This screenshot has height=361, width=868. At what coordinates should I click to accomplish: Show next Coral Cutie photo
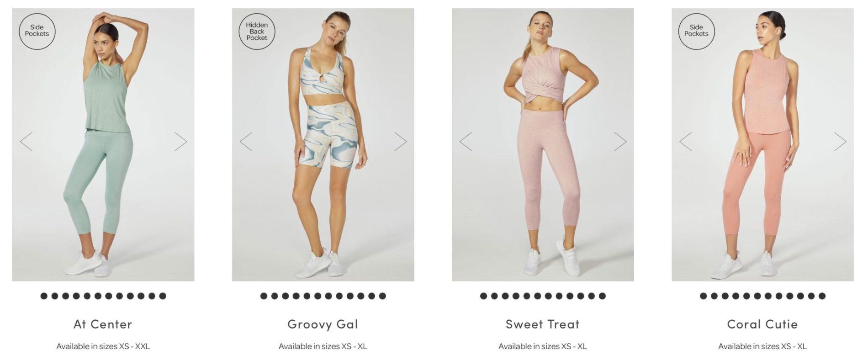pyautogui.click(x=840, y=142)
